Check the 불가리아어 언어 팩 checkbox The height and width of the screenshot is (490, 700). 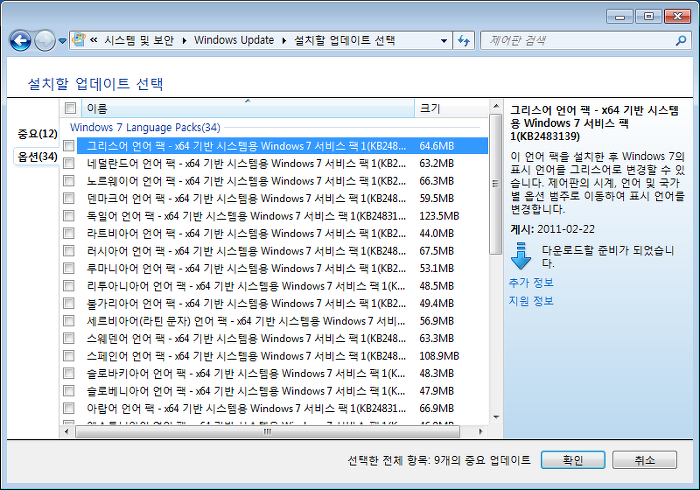(x=69, y=303)
